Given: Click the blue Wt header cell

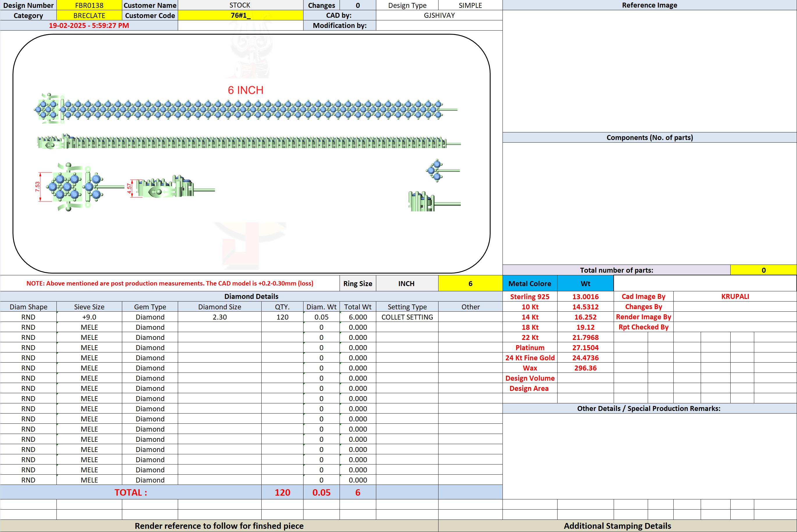Looking at the screenshot, I should click(x=585, y=283).
